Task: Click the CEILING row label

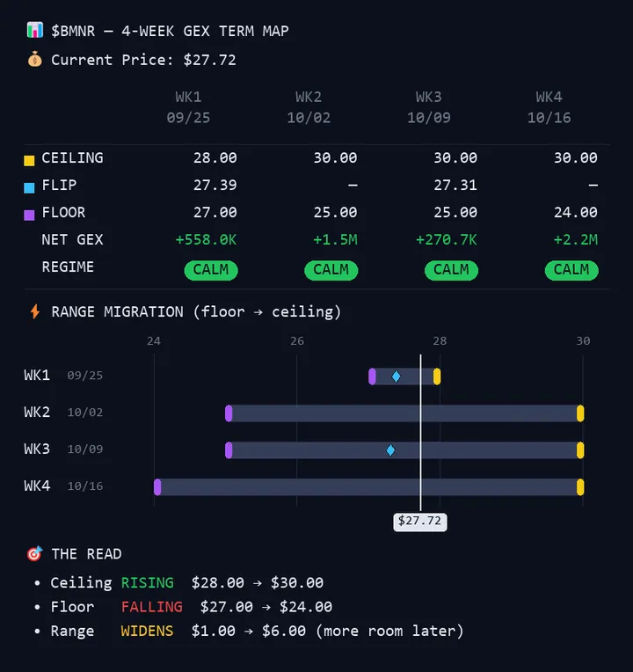Action: tap(72, 157)
